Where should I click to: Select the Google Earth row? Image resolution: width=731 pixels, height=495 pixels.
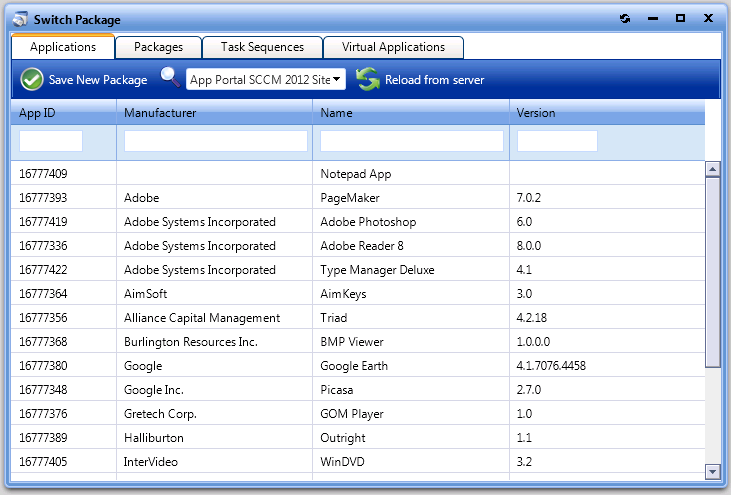point(358,365)
